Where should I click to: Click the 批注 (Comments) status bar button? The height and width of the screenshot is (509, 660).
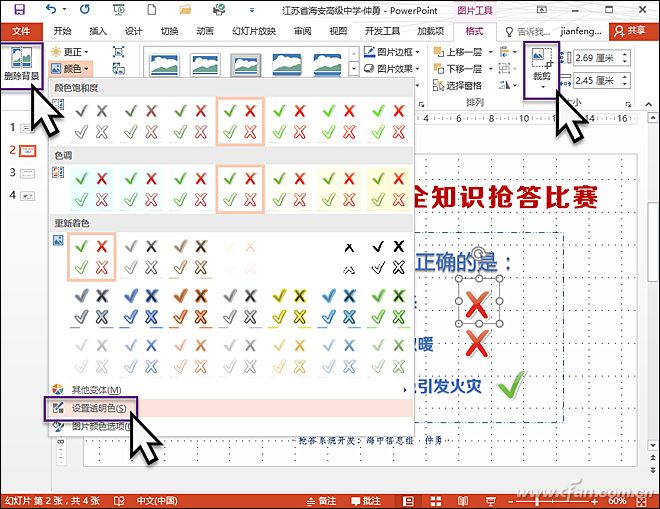pos(367,500)
